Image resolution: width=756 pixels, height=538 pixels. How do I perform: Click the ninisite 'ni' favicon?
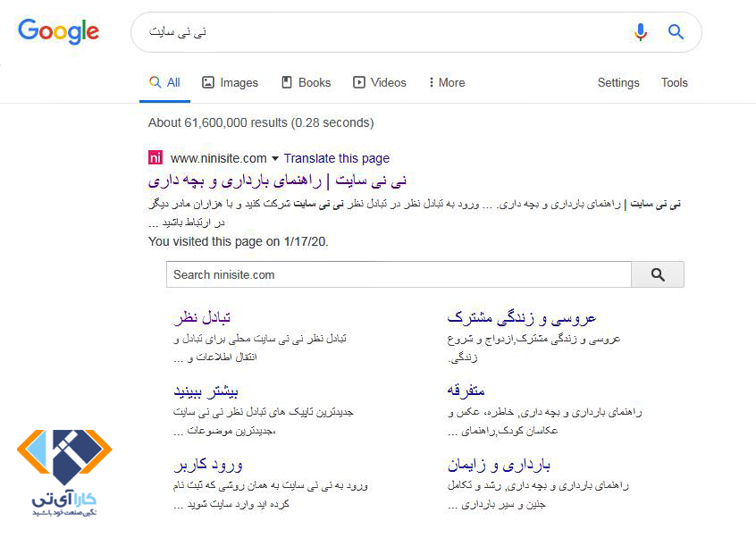(x=155, y=157)
